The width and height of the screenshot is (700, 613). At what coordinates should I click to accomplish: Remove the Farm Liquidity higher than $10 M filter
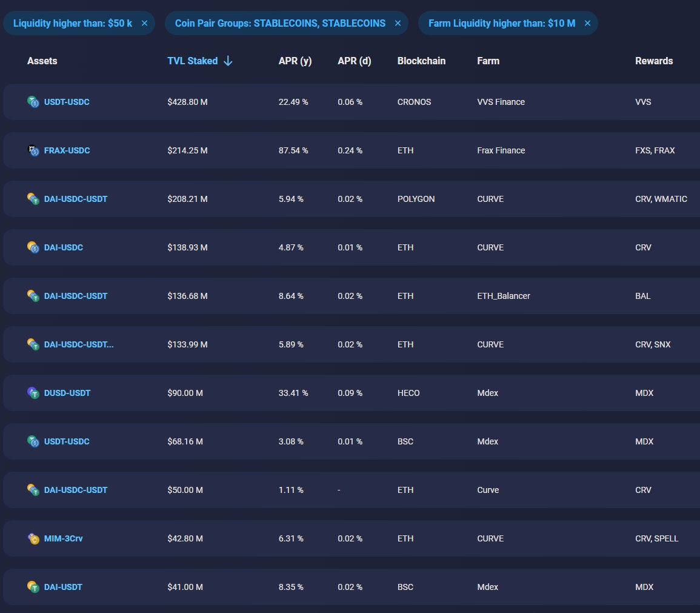pyautogui.click(x=587, y=23)
